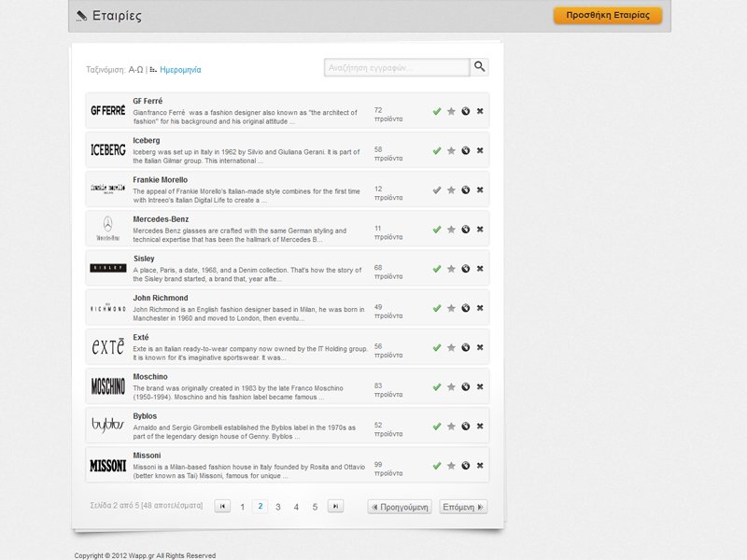Viewport: 747px width, 560px height.
Task: Open globe icon for GF Ferré
Action: [465, 111]
